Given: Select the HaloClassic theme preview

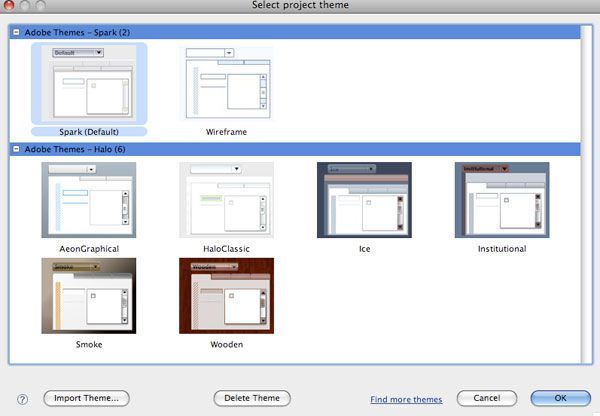Looking at the screenshot, I should [227, 200].
